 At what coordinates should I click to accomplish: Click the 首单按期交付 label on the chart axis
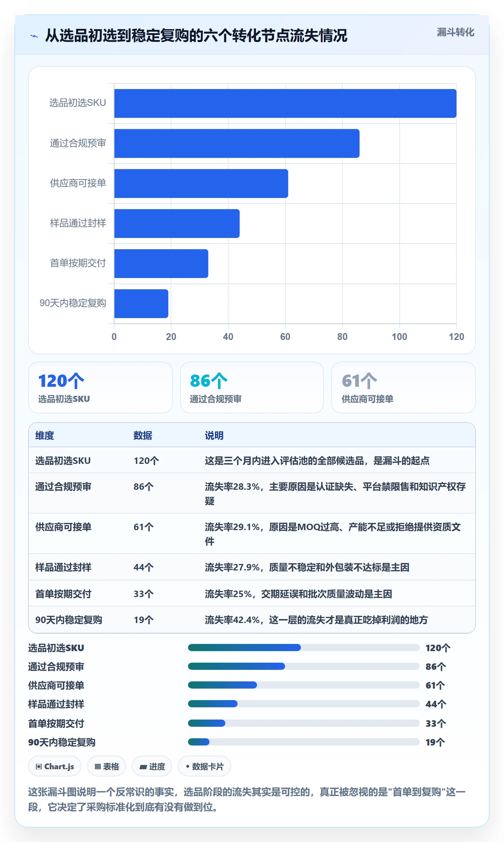pos(78,263)
